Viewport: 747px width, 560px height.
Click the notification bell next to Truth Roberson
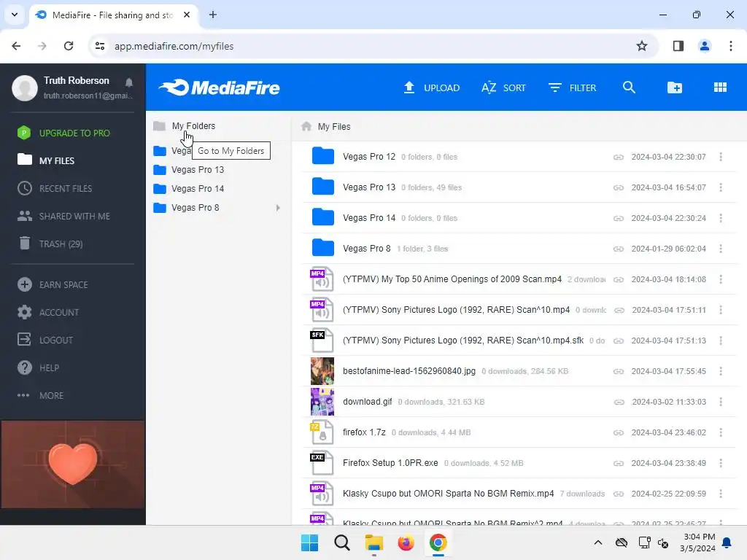[x=128, y=82]
